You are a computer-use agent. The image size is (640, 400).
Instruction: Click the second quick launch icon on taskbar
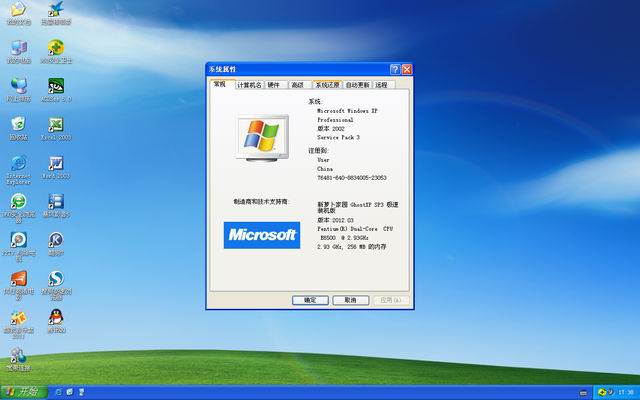tap(70, 392)
